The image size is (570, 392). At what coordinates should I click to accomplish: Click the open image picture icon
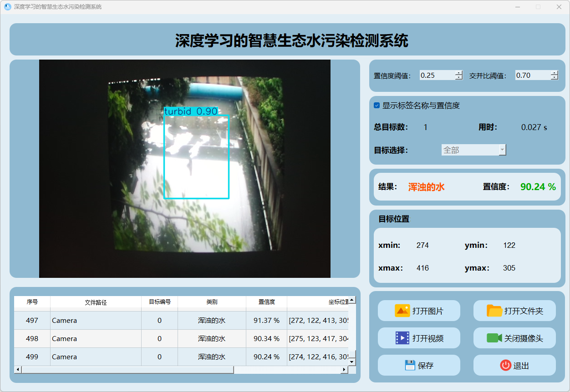click(402, 311)
